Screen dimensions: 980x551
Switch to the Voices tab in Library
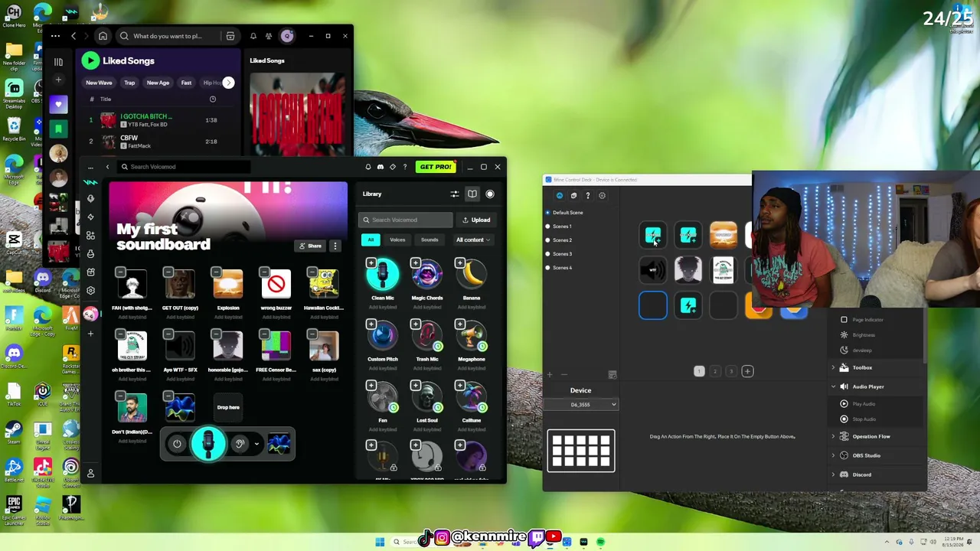pyautogui.click(x=397, y=240)
